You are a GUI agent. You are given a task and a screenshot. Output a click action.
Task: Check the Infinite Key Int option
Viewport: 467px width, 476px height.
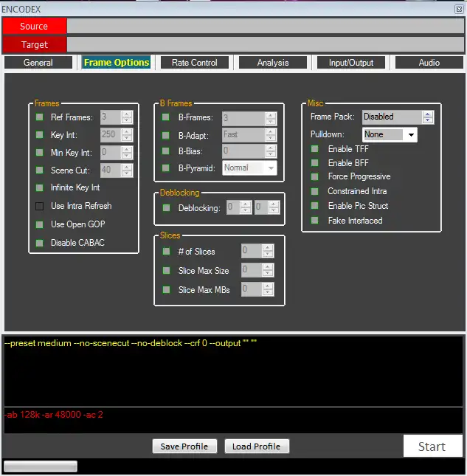(40, 187)
